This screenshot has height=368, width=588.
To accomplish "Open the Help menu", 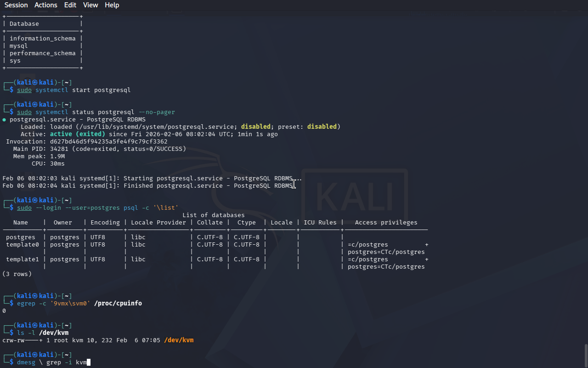I will coord(112,5).
